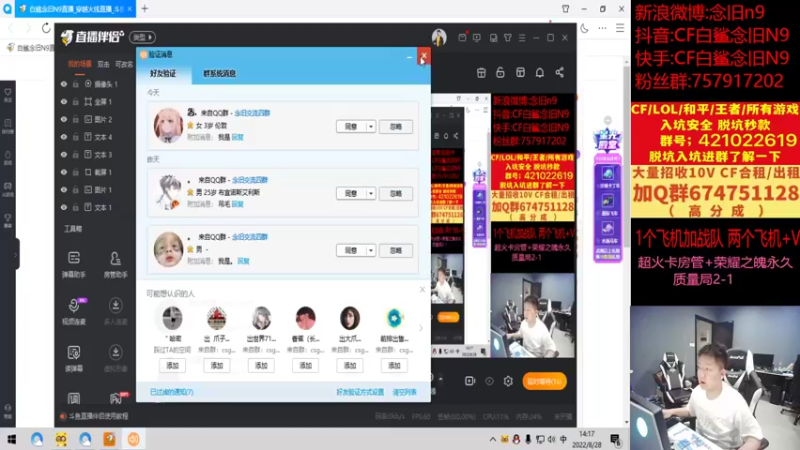
Task: Click the streamer avatar in title bar
Action: tap(439, 37)
